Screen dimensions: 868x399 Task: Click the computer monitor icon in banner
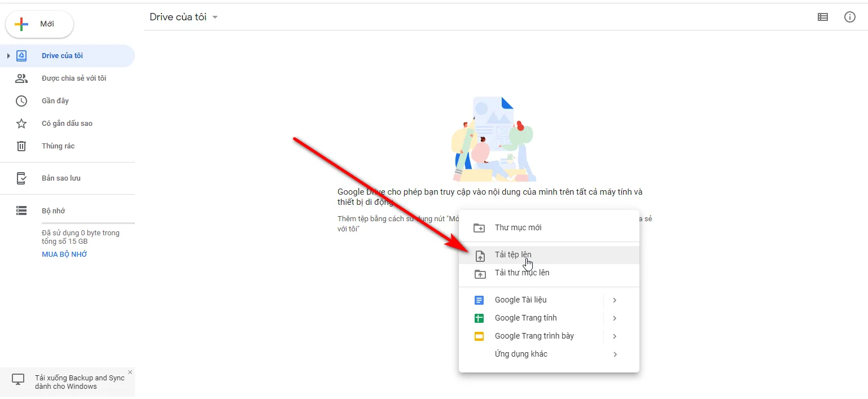pyautogui.click(x=18, y=379)
